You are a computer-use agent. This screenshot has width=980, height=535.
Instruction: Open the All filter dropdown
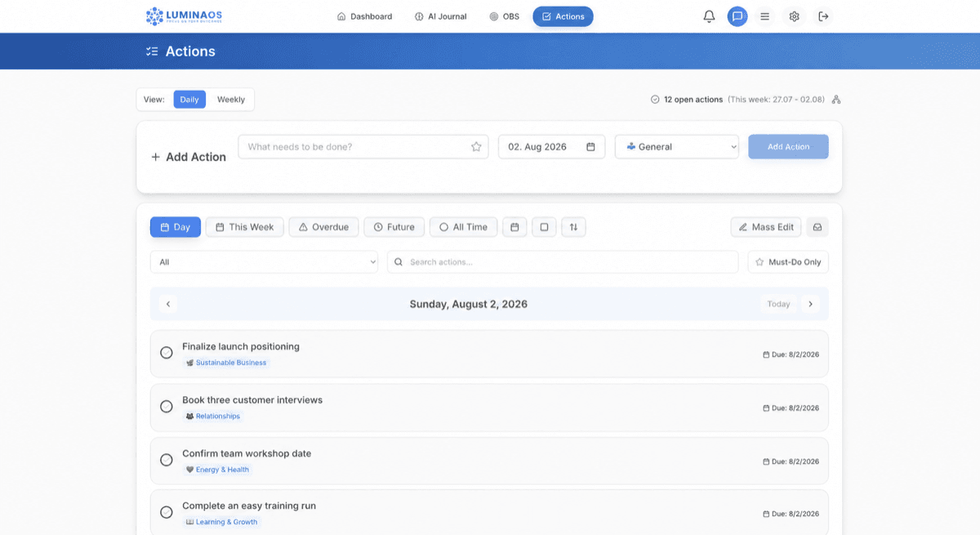tap(265, 262)
